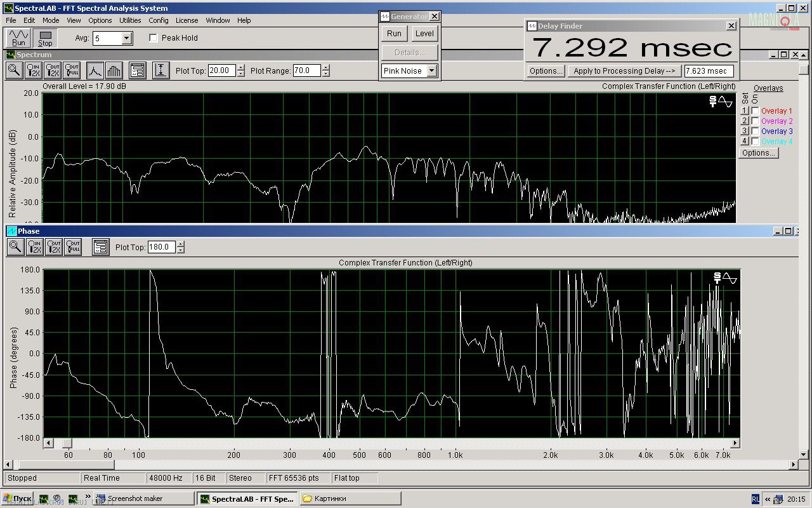Open Картинки folder from taskbar
The image size is (812, 508).
[350, 498]
